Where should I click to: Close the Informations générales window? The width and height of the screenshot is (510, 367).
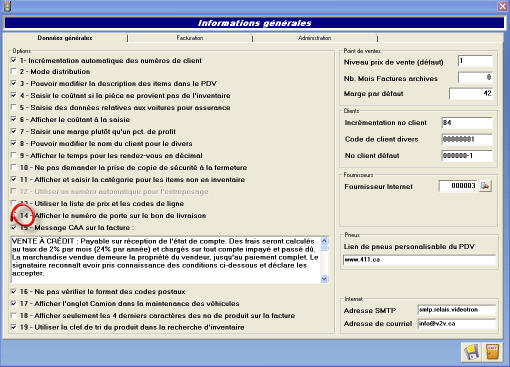[503, 6]
